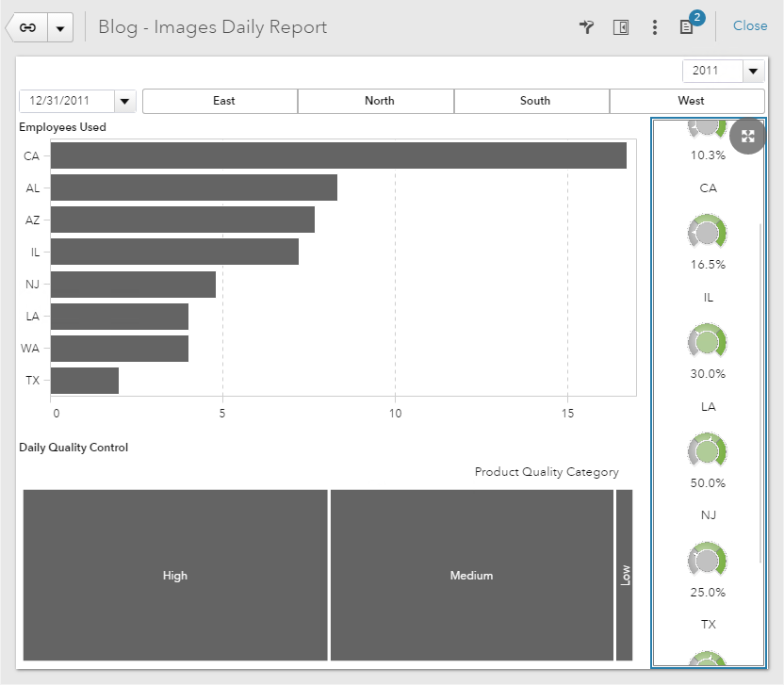The image size is (784, 685).
Task: Click the CA bar in Employees Used
Action: (x=338, y=155)
